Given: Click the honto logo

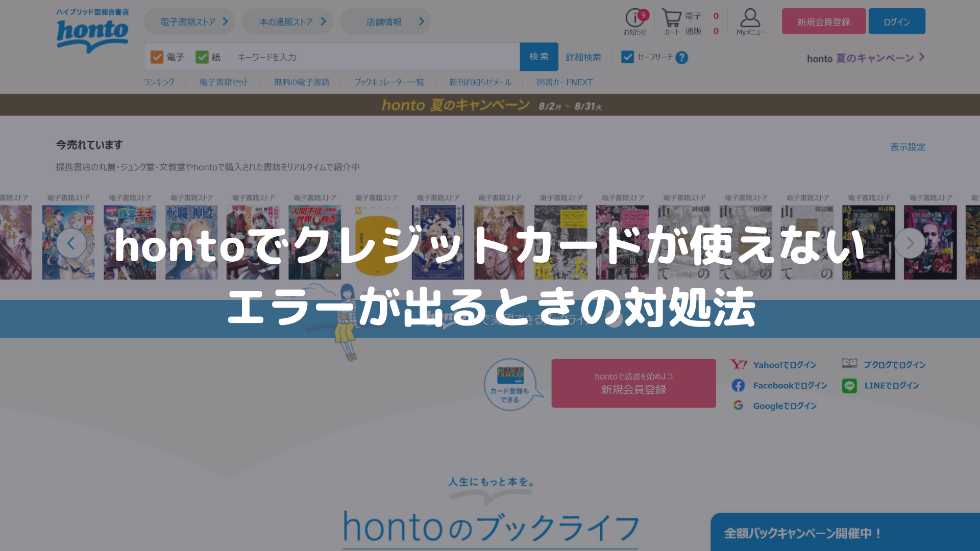Looking at the screenshot, I should tap(92, 31).
